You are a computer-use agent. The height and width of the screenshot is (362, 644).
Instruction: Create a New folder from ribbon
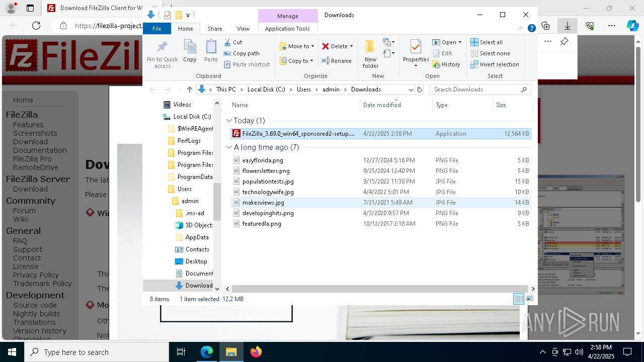(x=370, y=54)
